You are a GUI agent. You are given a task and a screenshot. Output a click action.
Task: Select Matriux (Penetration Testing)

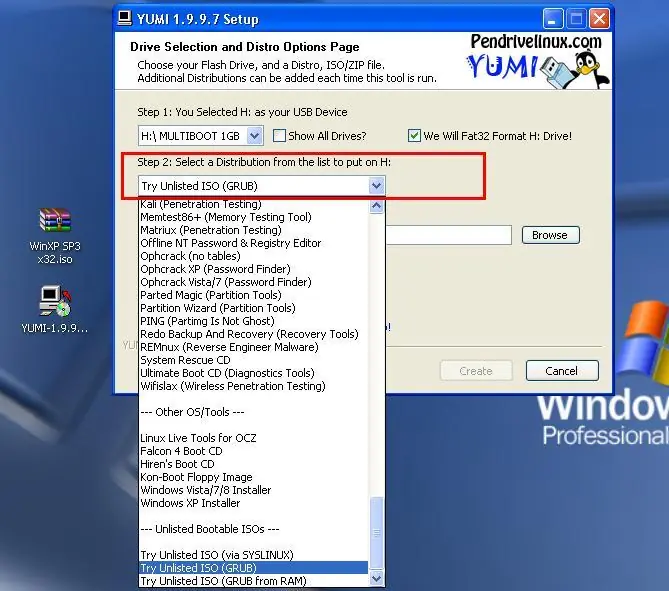click(253, 230)
